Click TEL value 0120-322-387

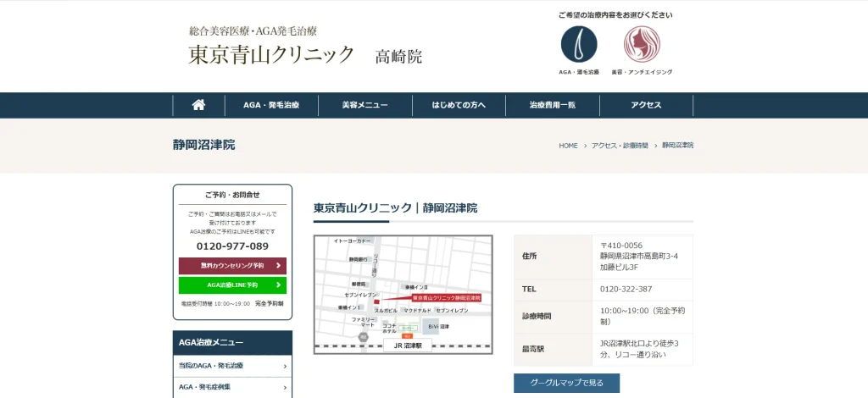click(626, 289)
